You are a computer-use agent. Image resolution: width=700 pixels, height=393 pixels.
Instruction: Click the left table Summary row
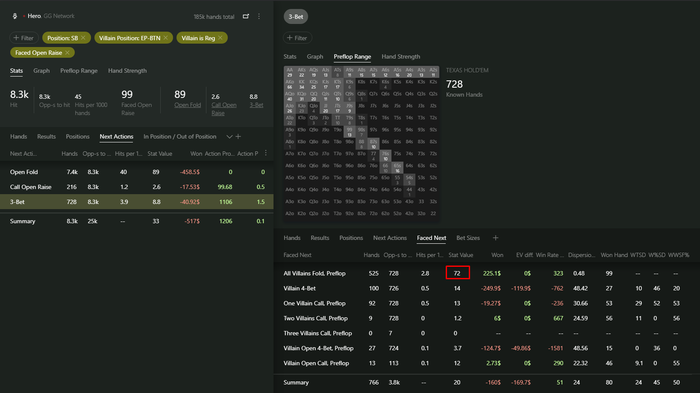[137, 221]
